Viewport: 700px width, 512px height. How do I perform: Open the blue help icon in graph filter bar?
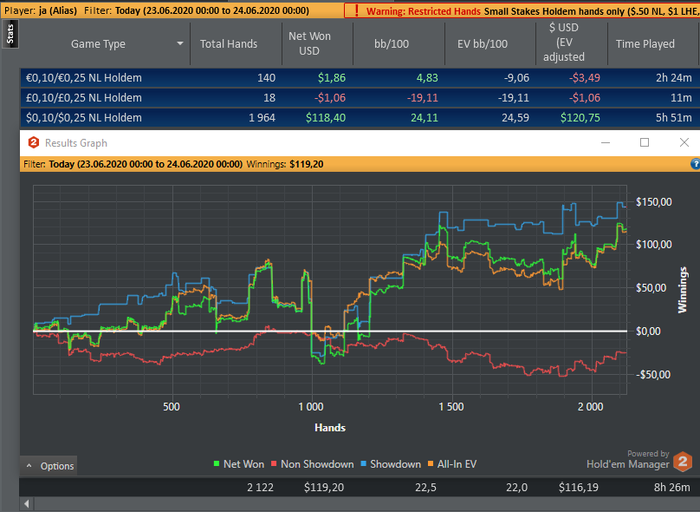click(x=695, y=164)
